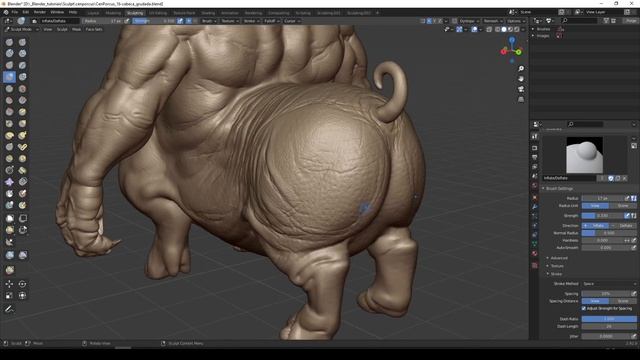Select the Annotate pencil tool

point(9,309)
